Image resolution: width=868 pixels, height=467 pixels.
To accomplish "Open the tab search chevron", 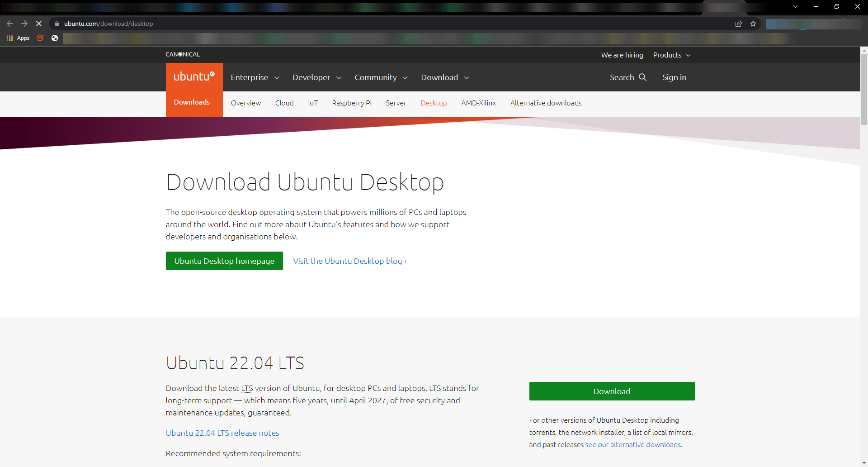I will pos(795,6).
